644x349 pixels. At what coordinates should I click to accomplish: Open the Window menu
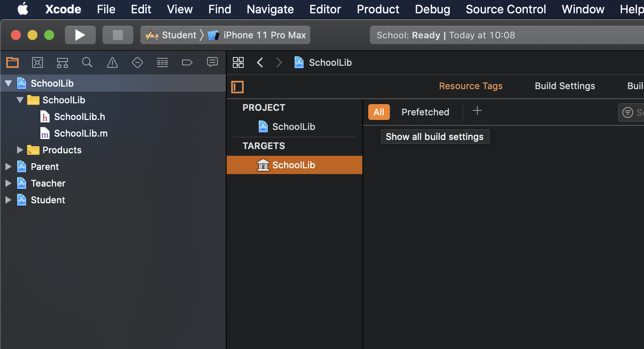pyautogui.click(x=583, y=9)
